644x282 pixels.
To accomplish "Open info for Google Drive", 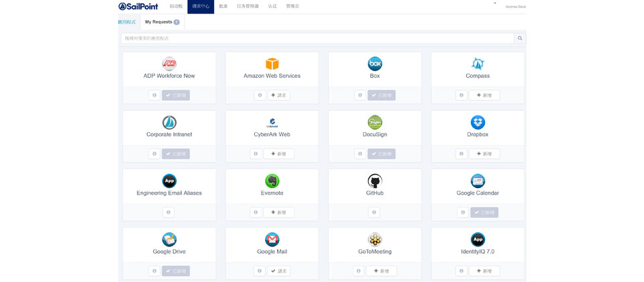I will 154,271.
